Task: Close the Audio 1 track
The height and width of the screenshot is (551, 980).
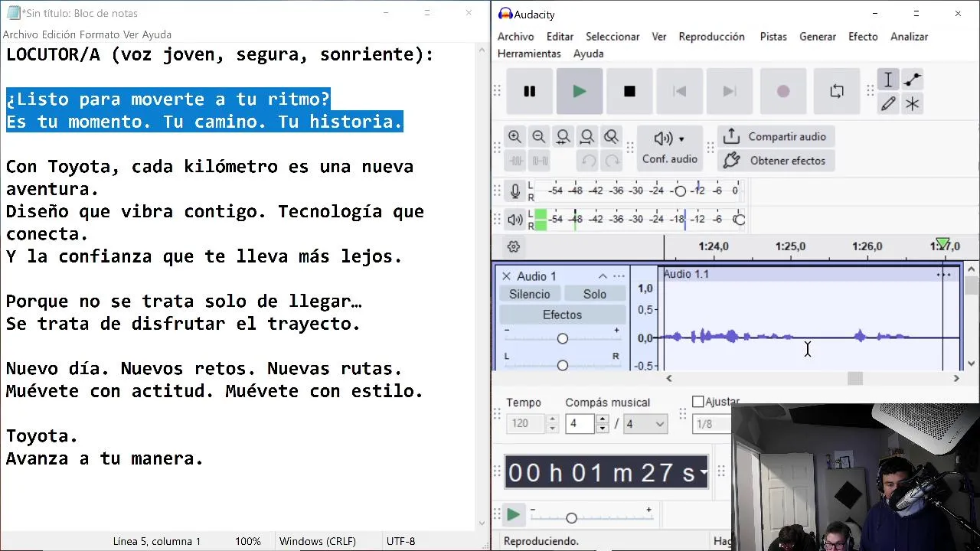Action: click(x=506, y=276)
